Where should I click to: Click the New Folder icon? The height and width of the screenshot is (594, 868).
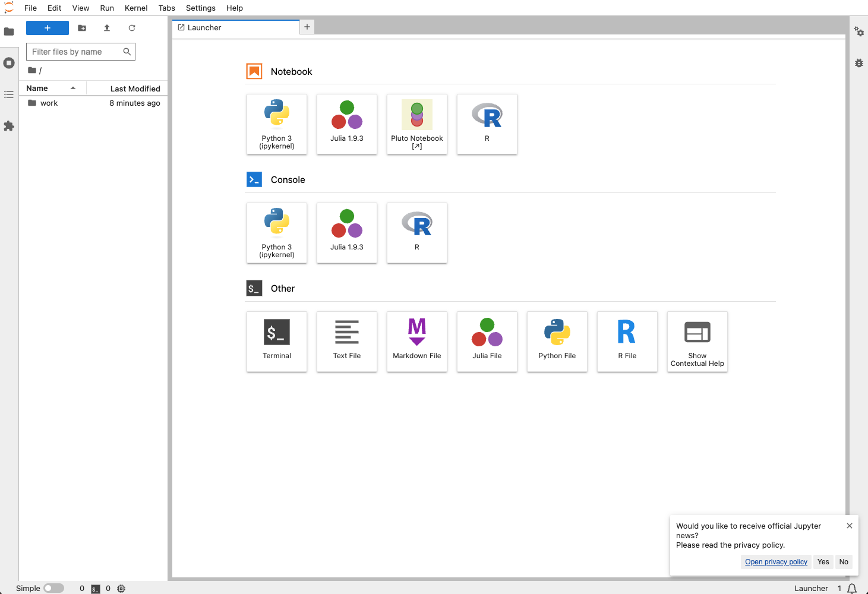pos(82,28)
